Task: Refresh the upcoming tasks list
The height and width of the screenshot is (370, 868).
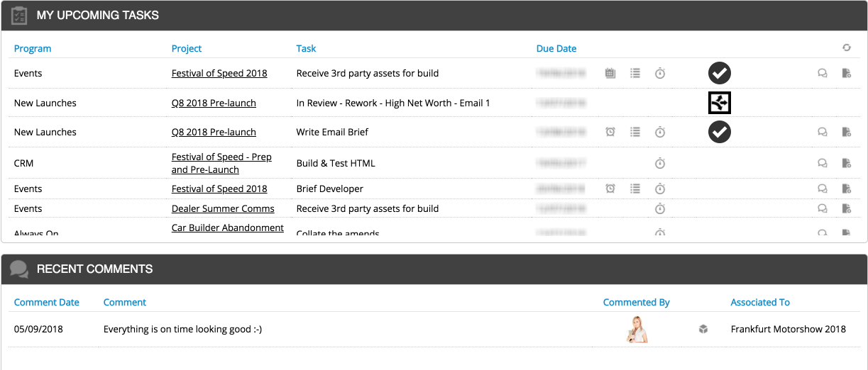Action: (846, 48)
